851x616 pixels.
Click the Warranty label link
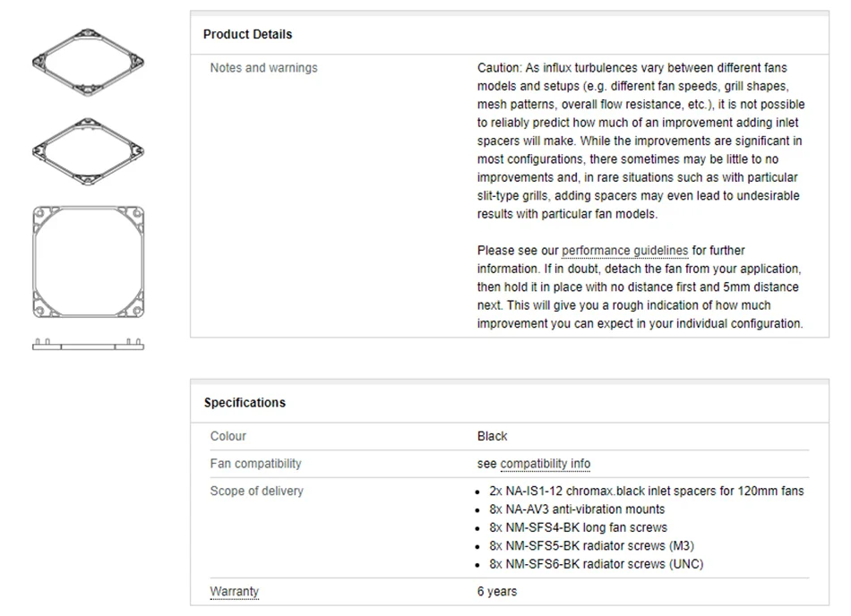[x=235, y=592]
